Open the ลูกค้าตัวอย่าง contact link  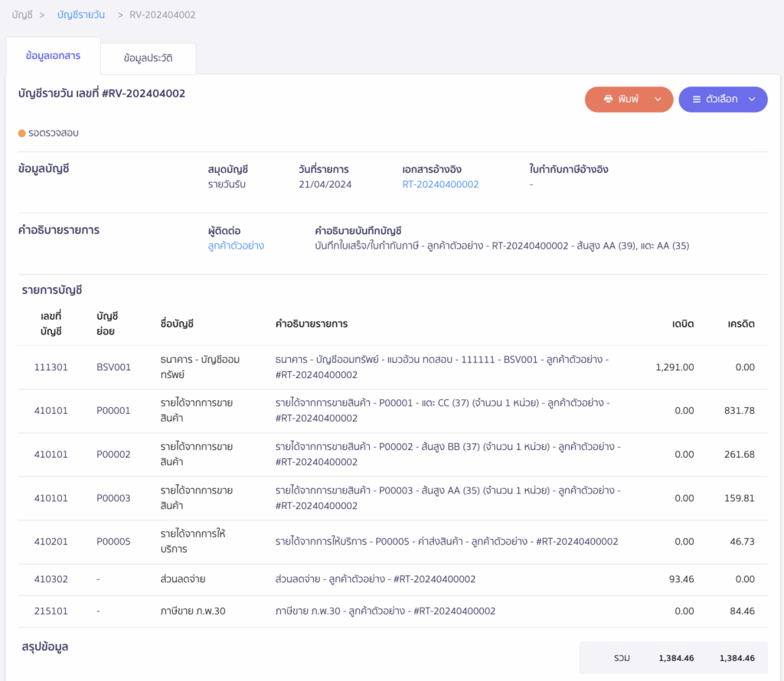click(236, 246)
